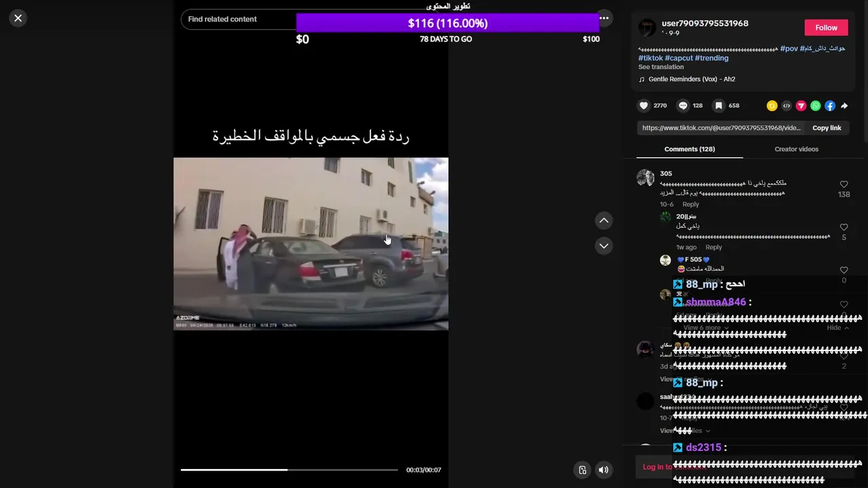Switch to the Comments (128) tab

click(690, 149)
